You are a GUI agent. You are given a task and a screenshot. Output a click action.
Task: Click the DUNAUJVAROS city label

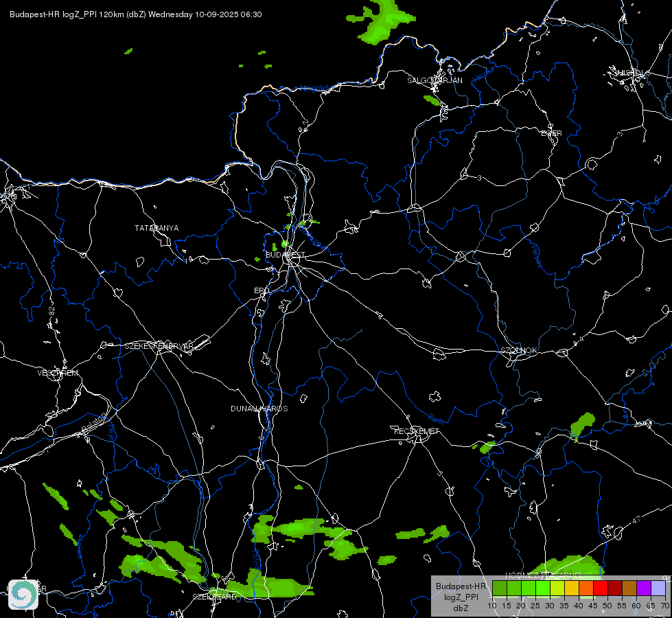259,409
